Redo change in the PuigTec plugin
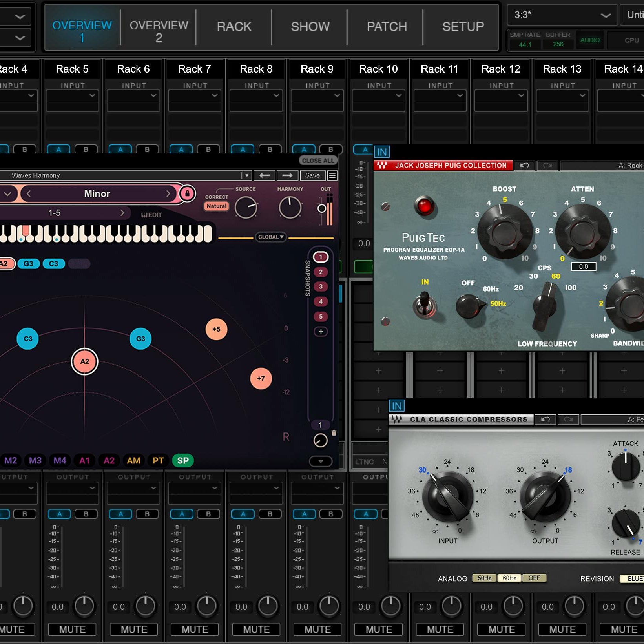The height and width of the screenshot is (644, 644). point(548,166)
